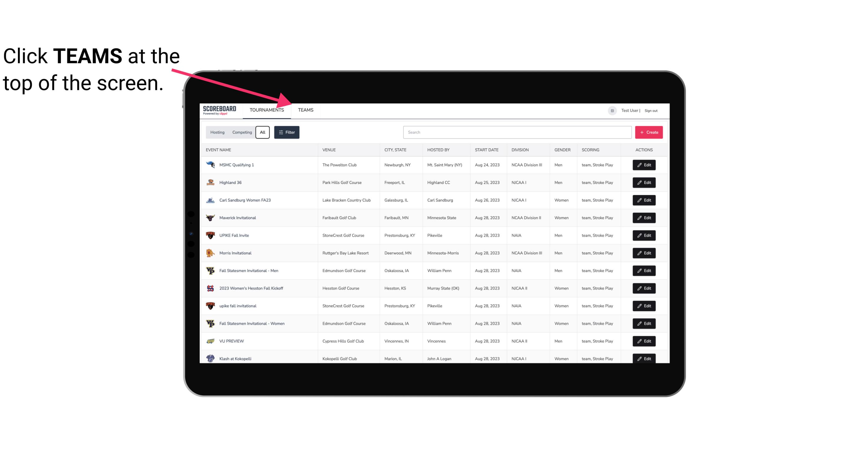
Task: Click the TEAMS navigation tab
Action: [x=305, y=110]
